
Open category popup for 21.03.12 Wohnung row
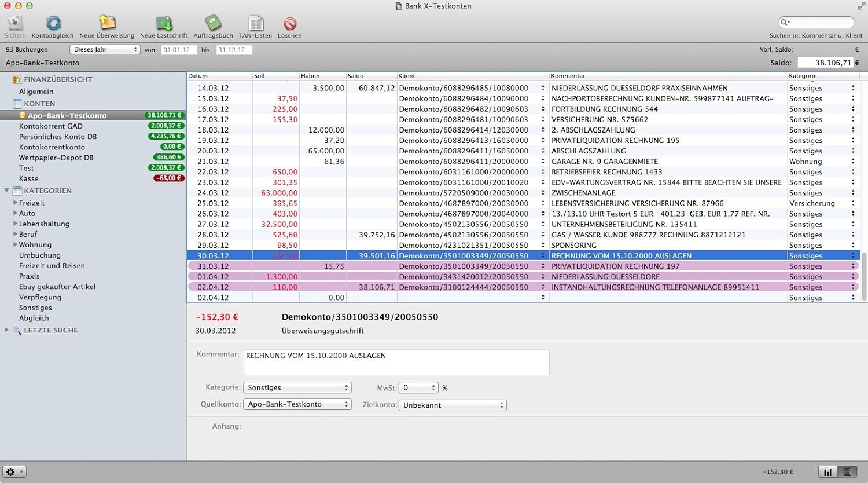pyautogui.click(x=853, y=162)
